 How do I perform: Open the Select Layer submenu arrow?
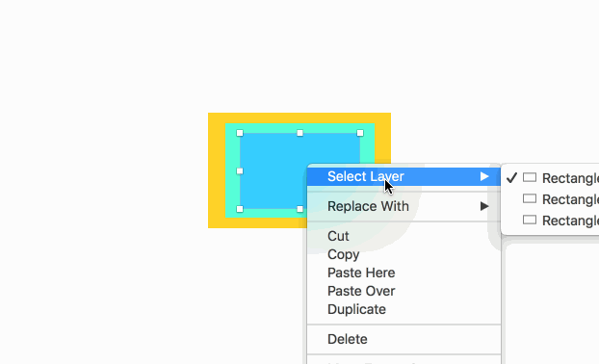click(x=484, y=176)
